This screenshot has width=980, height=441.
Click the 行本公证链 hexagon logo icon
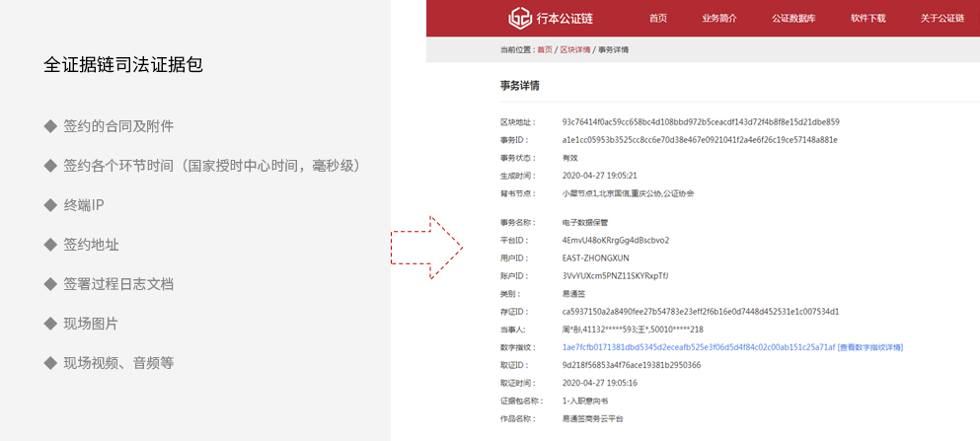point(520,18)
